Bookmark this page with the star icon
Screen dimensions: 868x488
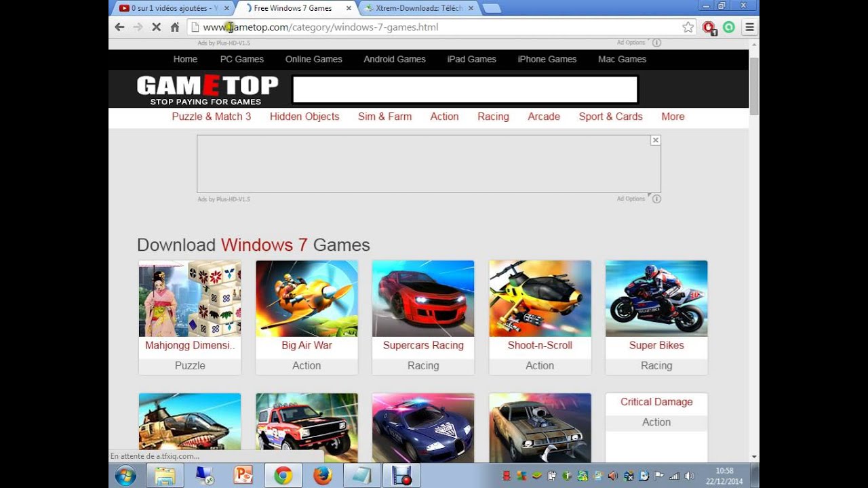coord(688,27)
